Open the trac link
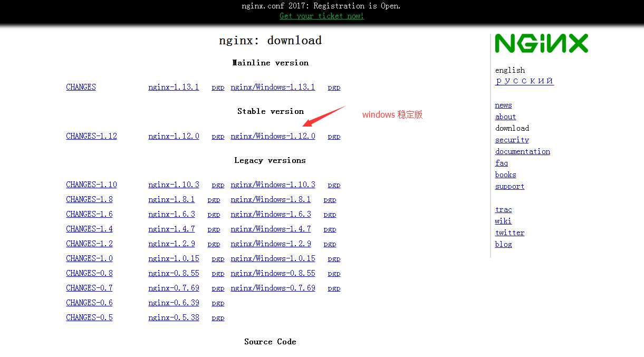Screen dimensions: 644x357 click(503, 209)
